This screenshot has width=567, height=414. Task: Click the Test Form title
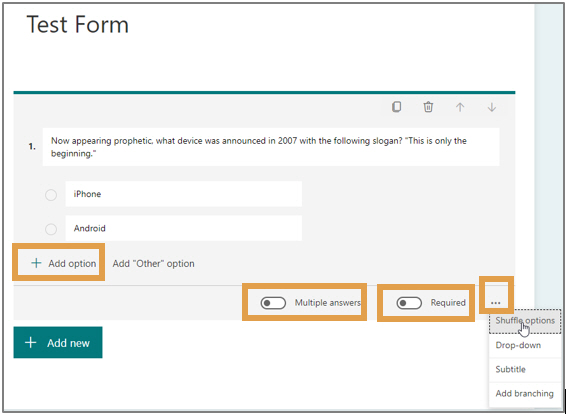click(x=77, y=25)
